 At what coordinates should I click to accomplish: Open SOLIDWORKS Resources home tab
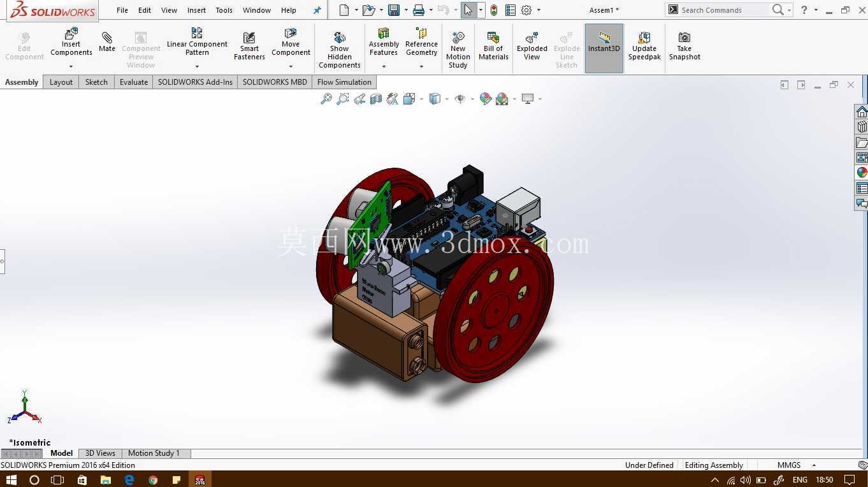coord(862,112)
